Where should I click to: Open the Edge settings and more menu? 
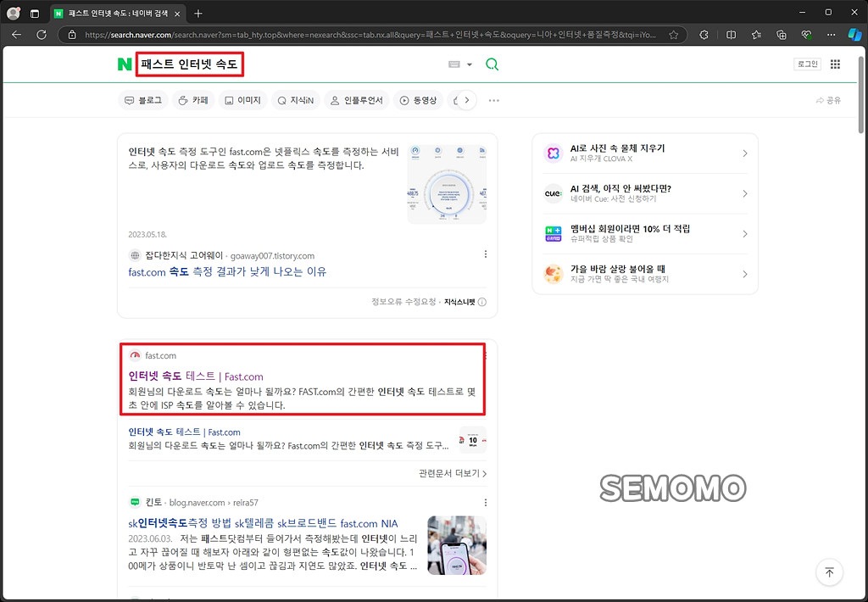coord(831,34)
